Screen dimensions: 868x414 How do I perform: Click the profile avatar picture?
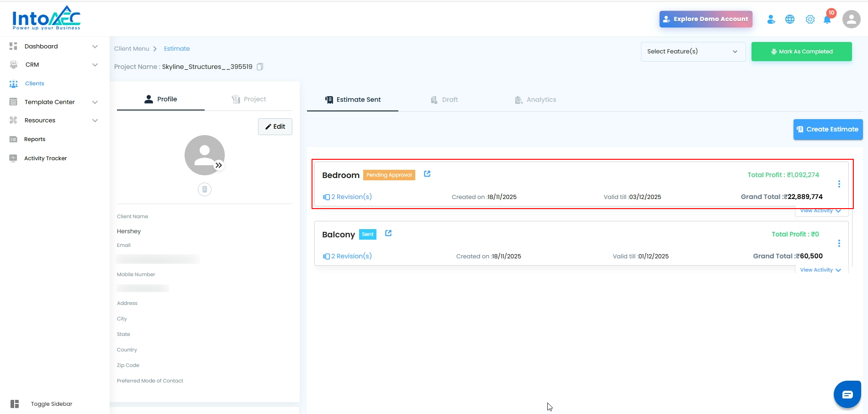(x=205, y=155)
